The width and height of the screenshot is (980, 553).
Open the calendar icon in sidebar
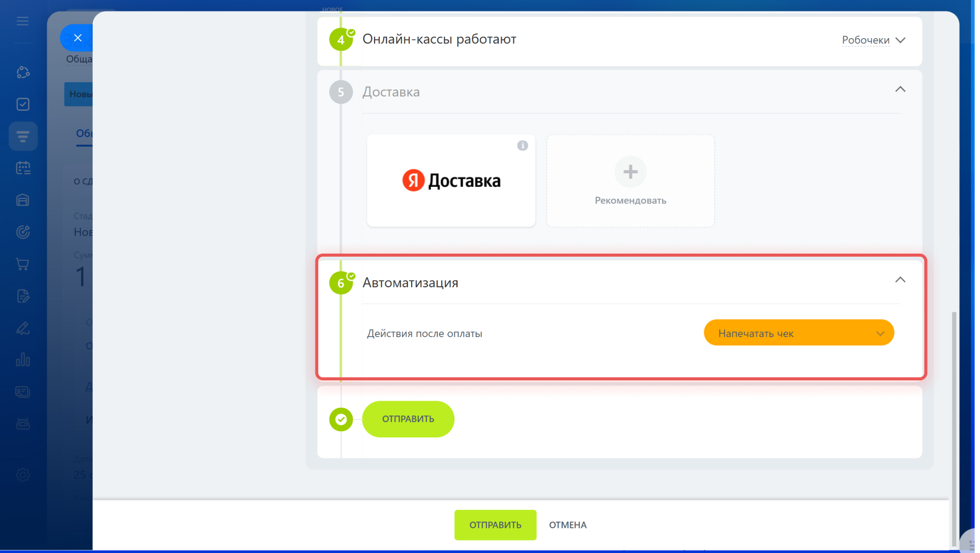(x=23, y=168)
